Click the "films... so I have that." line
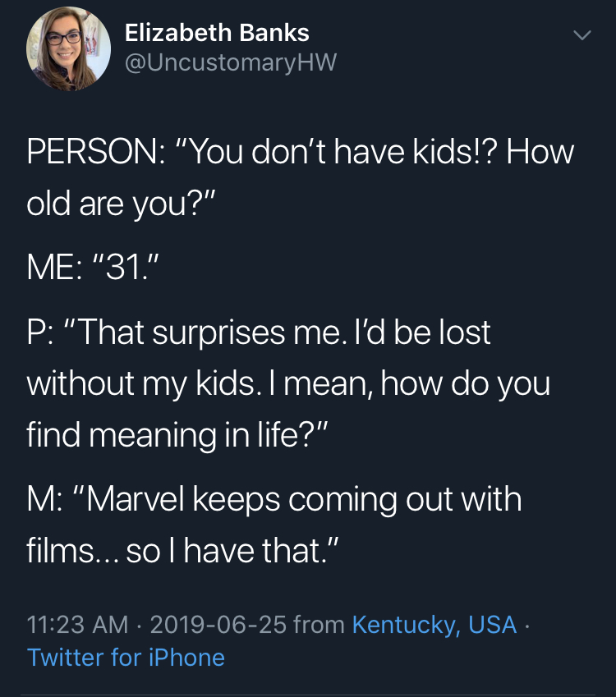The width and height of the screenshot is (616, 697). [182, 548]
